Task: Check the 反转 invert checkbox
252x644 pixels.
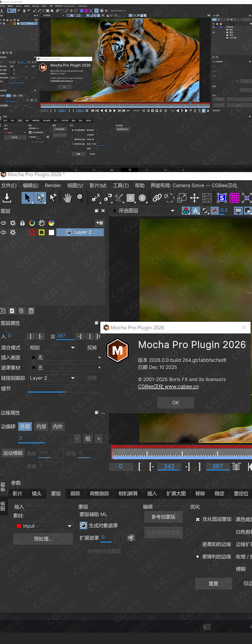Action: (x=82, y=348)
